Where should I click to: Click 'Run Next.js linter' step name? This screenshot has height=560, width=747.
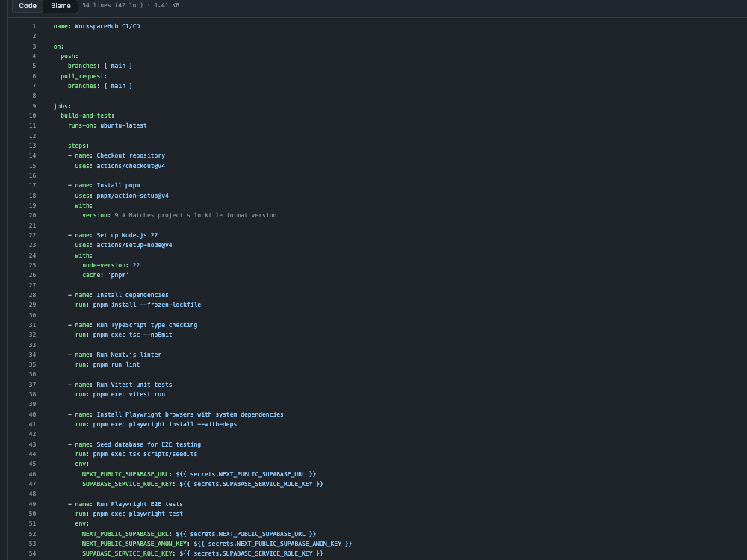click(x=129, y=355)
